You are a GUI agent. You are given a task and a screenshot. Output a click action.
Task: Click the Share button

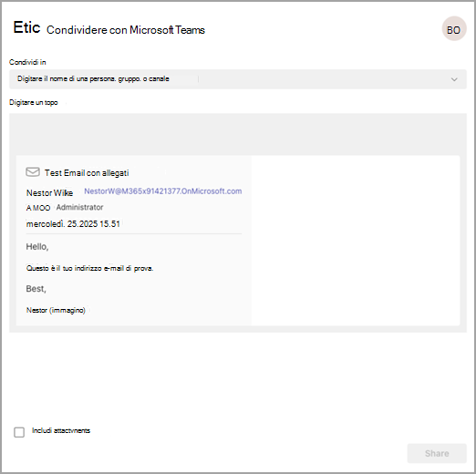pos(437,453)
